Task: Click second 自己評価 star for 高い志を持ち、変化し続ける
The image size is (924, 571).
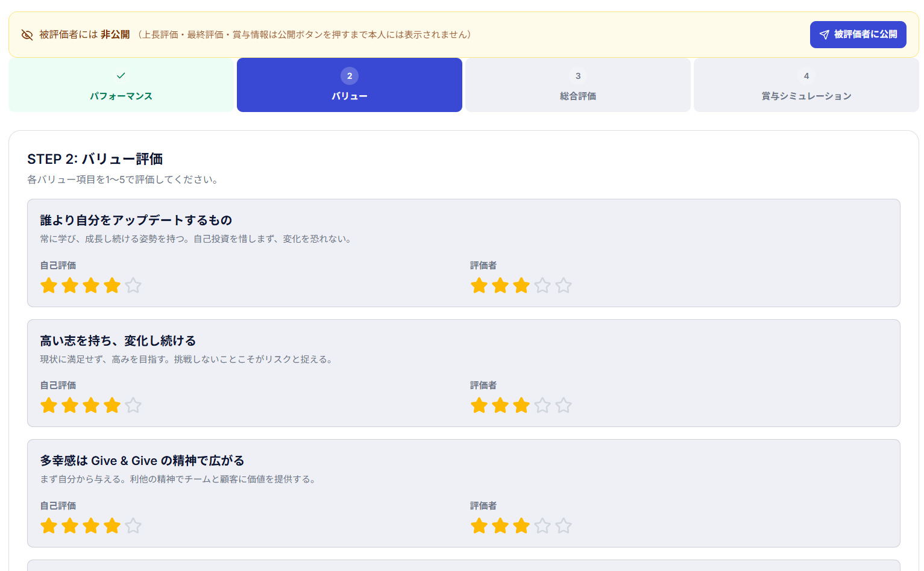Action: (70, 405)
